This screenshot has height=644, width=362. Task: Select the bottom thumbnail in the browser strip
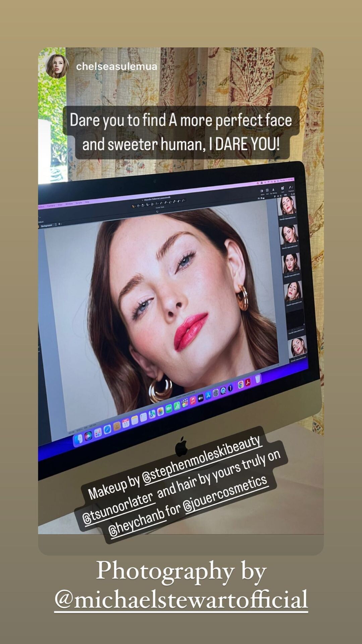[x=297, y=347]
